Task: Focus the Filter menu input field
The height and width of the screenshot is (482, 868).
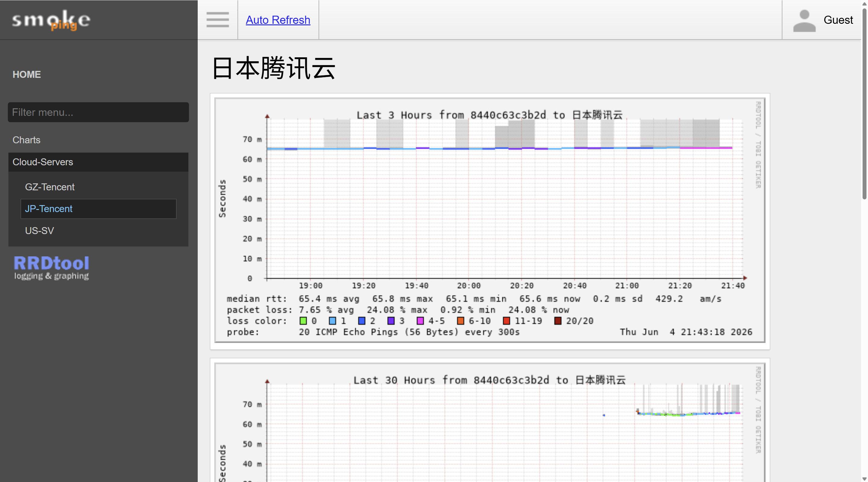Action: coord(98,112)
